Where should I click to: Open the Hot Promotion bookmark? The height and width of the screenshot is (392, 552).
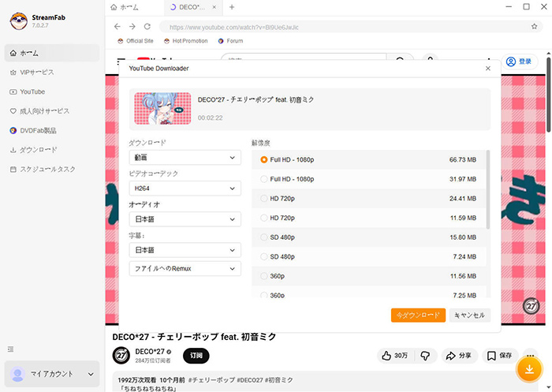click(x=186, y=41)
